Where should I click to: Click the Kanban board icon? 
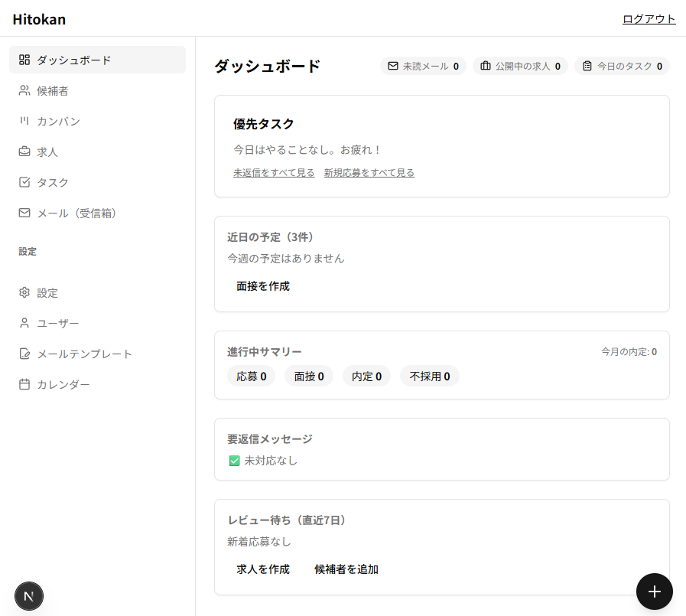[x=24, y=121]
